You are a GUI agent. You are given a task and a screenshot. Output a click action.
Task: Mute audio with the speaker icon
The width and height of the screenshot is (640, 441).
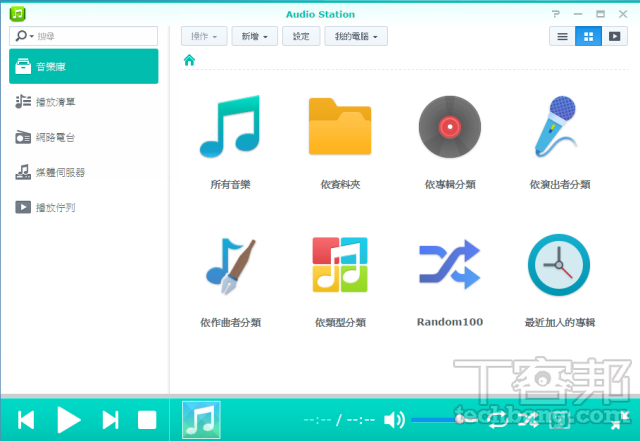pos(394,420)
